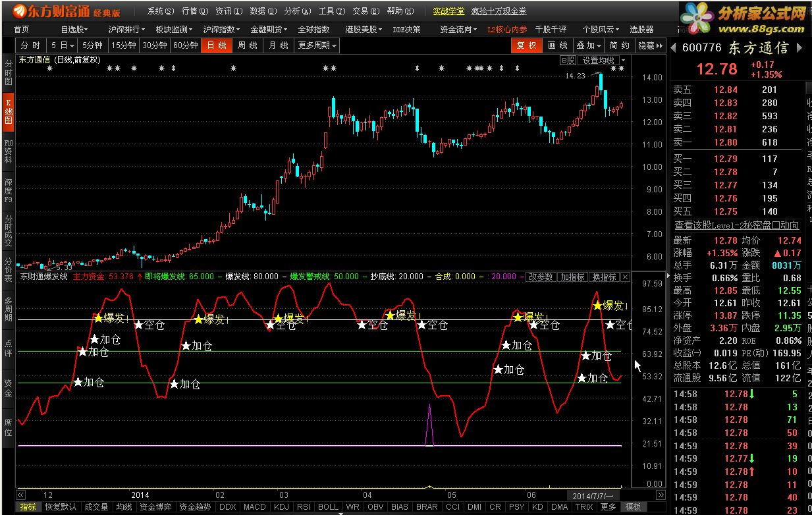Click the 东方财富通 logo
812x515 pixels.
click(x=66, y=11)
